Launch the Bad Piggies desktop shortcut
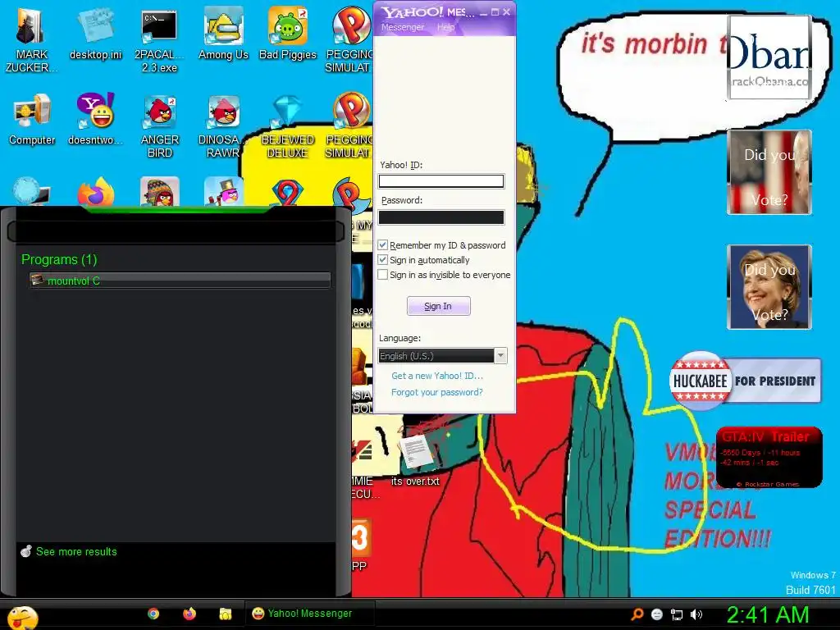Image resolution: width=840 pixels, height=630 pixels. pyautogui.click(x=288, y=33)
